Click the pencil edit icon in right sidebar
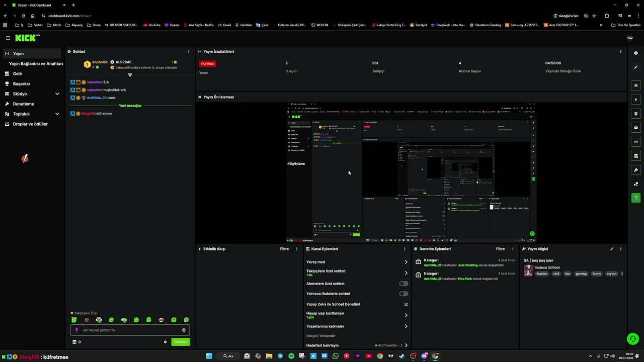 tap(636, 67)
